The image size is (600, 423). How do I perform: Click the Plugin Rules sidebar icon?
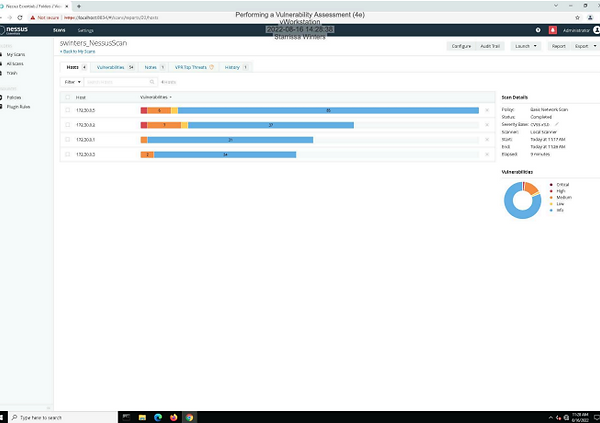[1, 106]
